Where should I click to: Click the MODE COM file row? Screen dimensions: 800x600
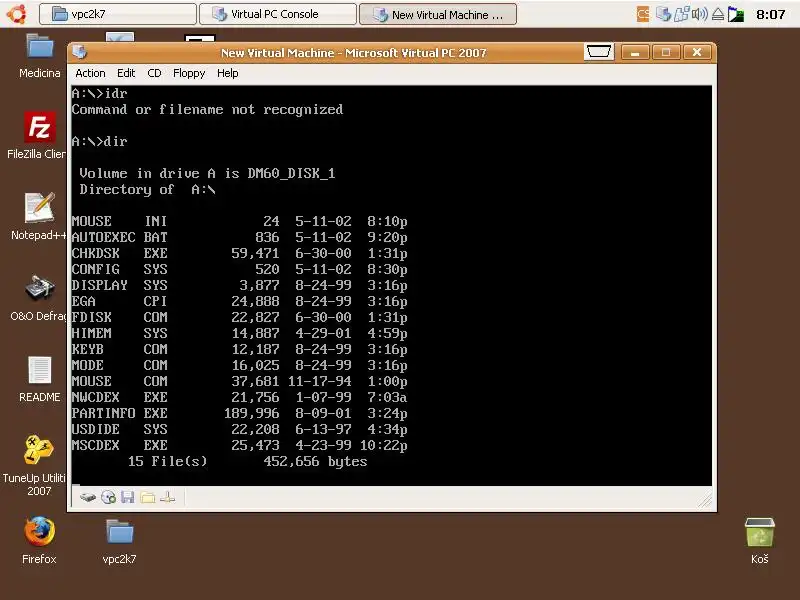pyautogui.click(x=239, y=365)
